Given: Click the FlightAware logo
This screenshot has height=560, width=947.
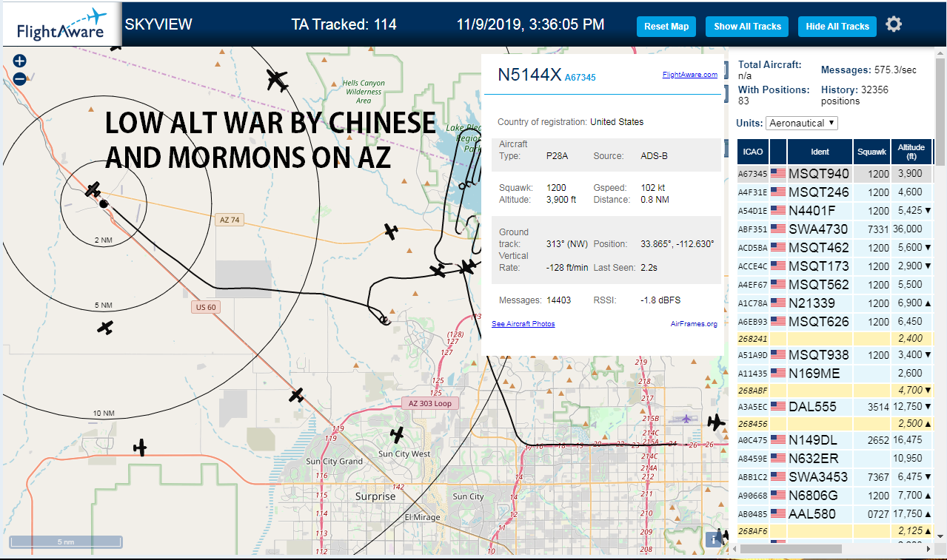Looking at the screenshot, I should click(62, 24).
